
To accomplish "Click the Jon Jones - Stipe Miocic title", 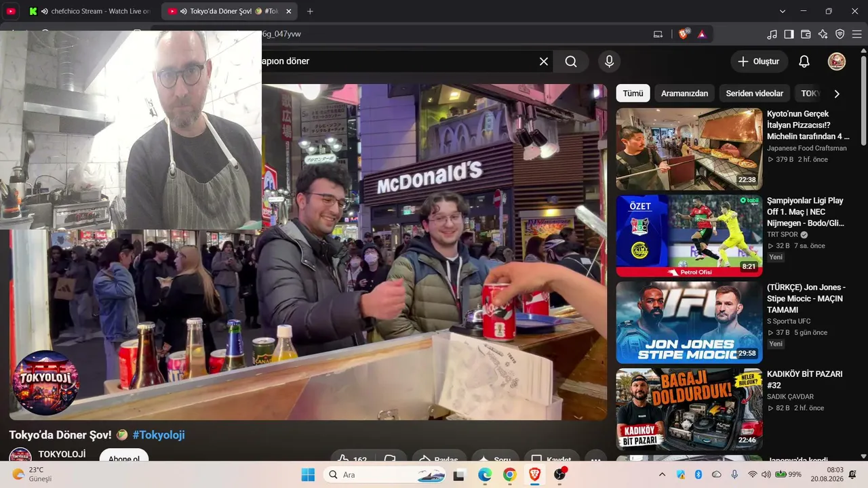I will pyautogui.click(x=806, y=298).
